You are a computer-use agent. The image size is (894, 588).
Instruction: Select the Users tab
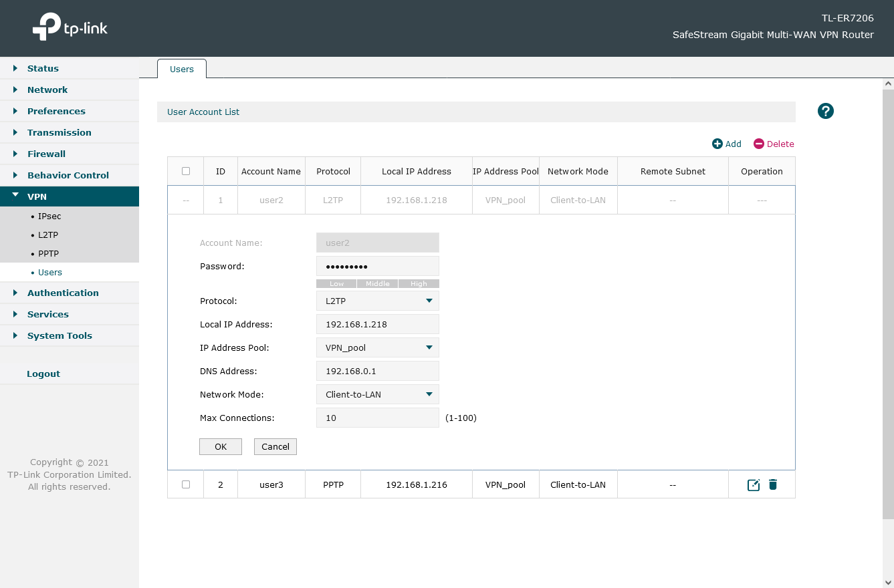click(182, 69)
